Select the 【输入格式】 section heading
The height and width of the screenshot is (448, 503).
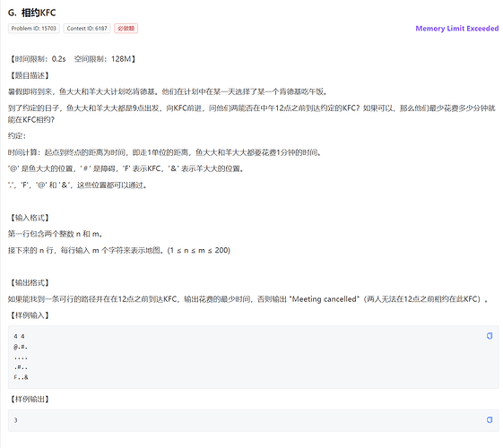coord(29,218)
